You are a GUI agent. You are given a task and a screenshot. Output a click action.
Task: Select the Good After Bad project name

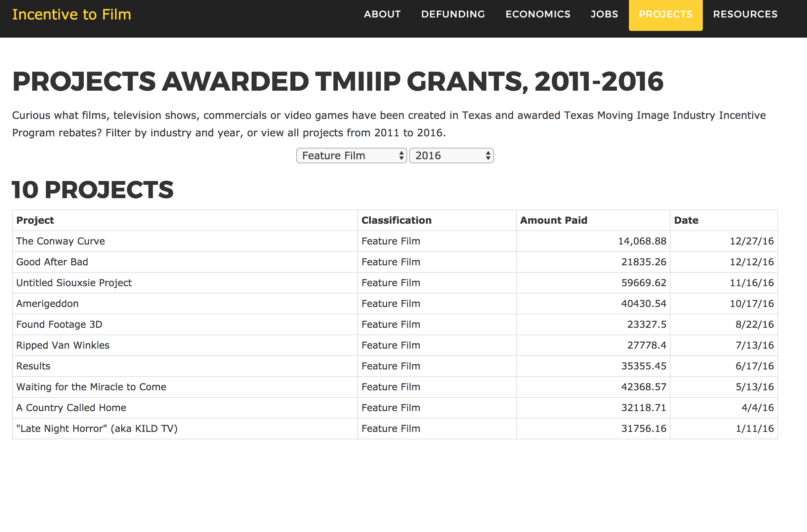(x=52, y=262)
